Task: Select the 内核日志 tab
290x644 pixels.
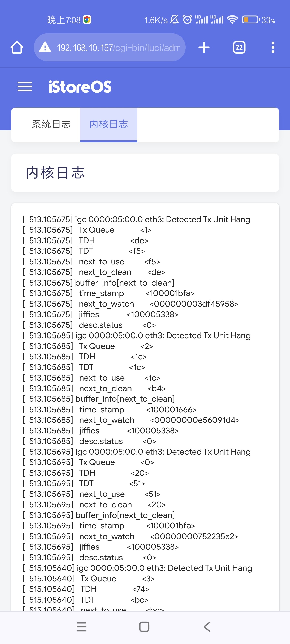Action: 109,124
